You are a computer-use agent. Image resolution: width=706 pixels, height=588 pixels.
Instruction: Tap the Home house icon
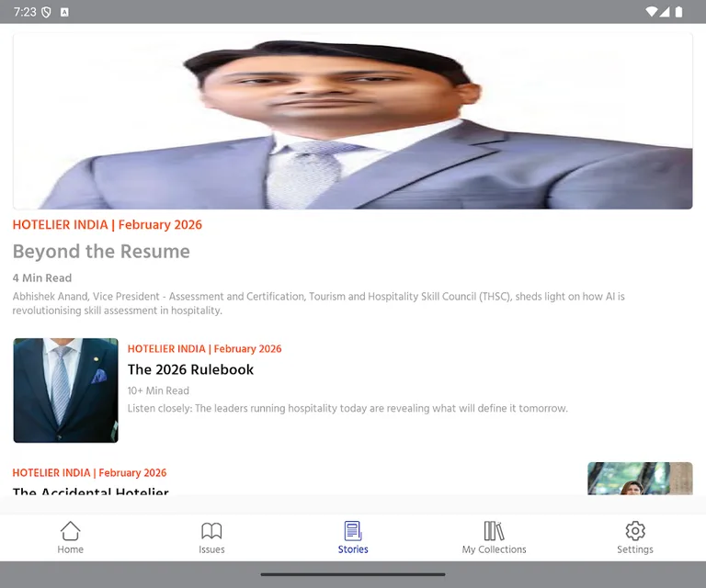click(70, 531)
